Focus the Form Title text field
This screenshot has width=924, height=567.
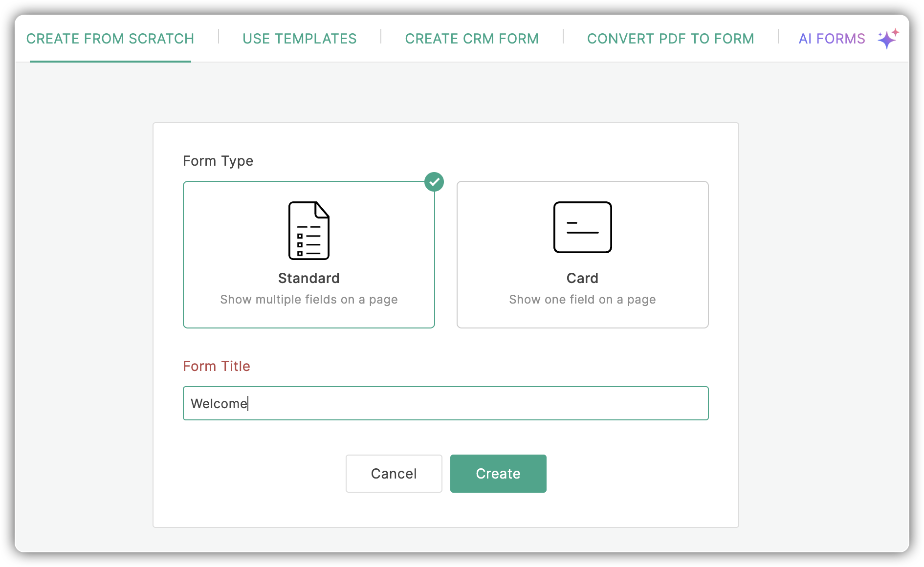pyautogui.click(x=445, y=403)
